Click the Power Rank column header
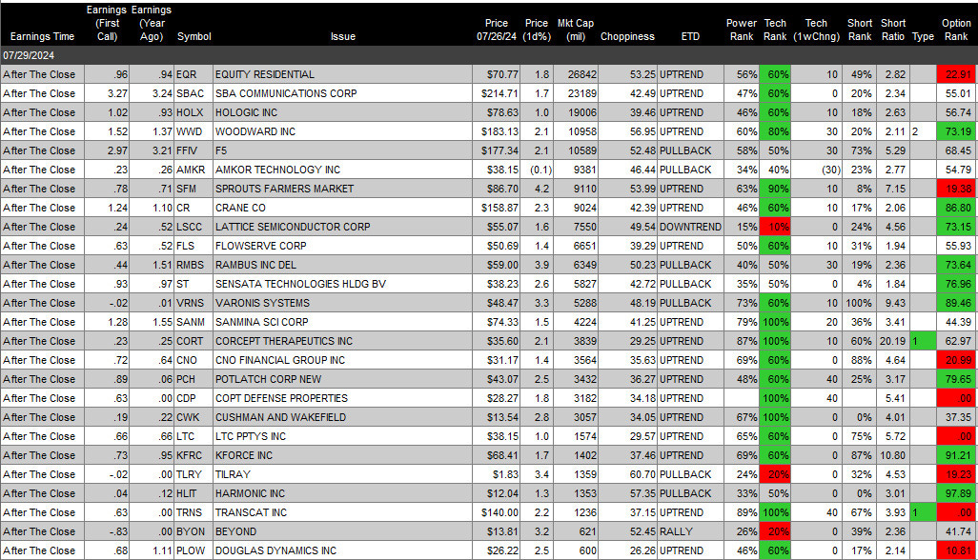978x560 pixels. pyautogui.click(x=741, y=30)
